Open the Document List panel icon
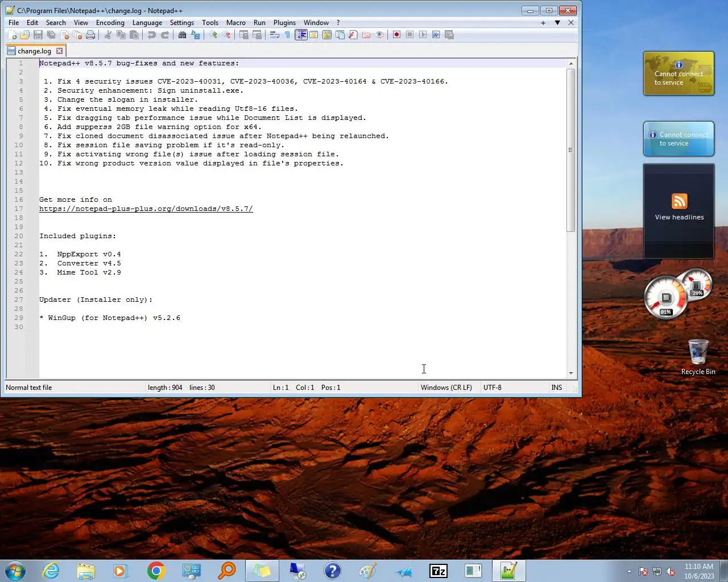This screenshot has height=582, width=728. 340,35
